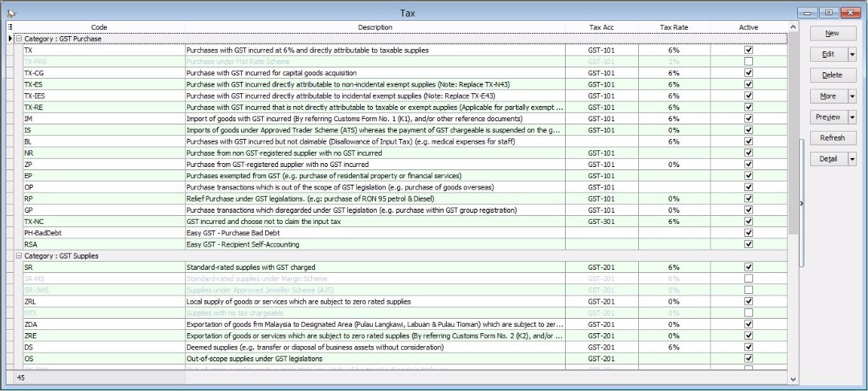This screenshot has width=868, height=391.
Task: Select the TX-RE code cell
Action: point(104,108)
